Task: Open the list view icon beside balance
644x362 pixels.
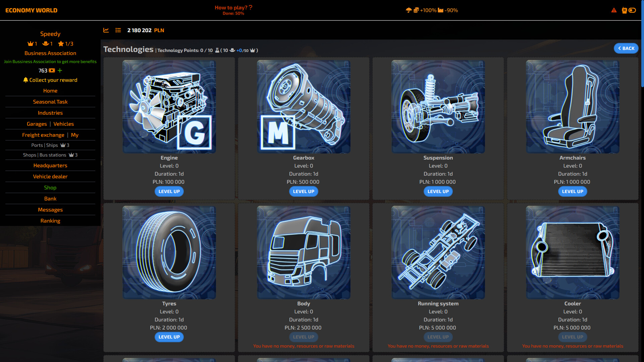Action: click(118, 30)
